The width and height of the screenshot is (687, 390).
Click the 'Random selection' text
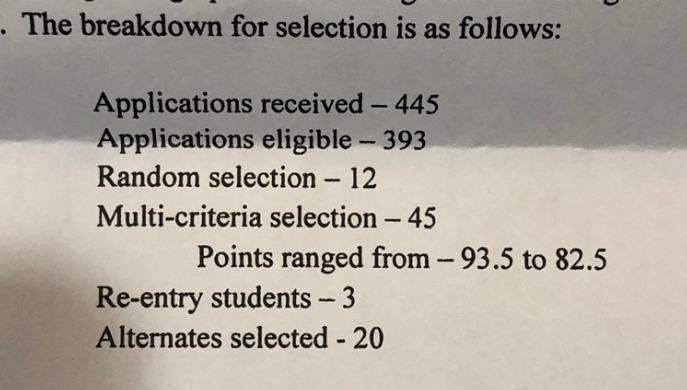(x=206, y=178)
